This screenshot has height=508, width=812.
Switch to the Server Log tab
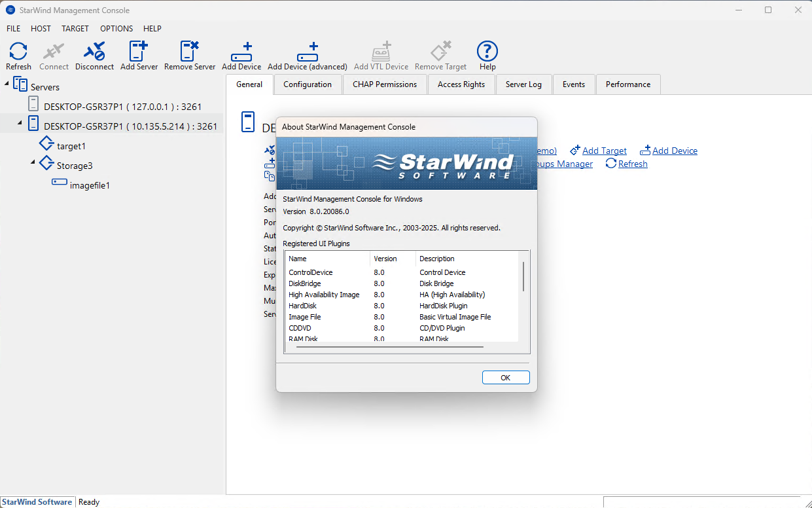pos(523,84)
